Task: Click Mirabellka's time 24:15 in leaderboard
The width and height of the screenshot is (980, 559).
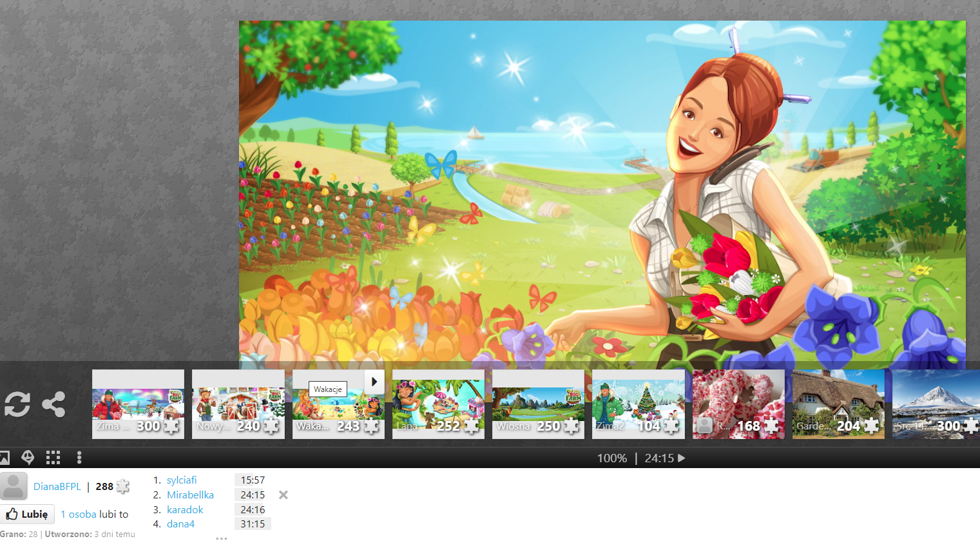Action: point(253,495)
